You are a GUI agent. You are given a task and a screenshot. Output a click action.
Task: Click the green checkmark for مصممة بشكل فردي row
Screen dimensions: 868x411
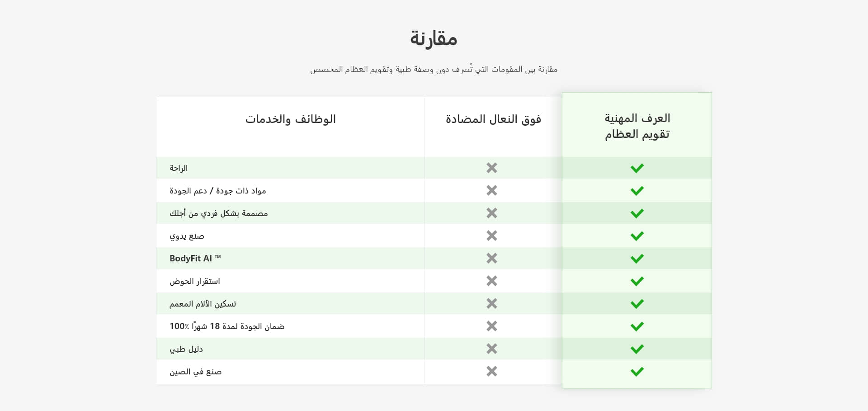pyautogui.click(x=637, y=213)
